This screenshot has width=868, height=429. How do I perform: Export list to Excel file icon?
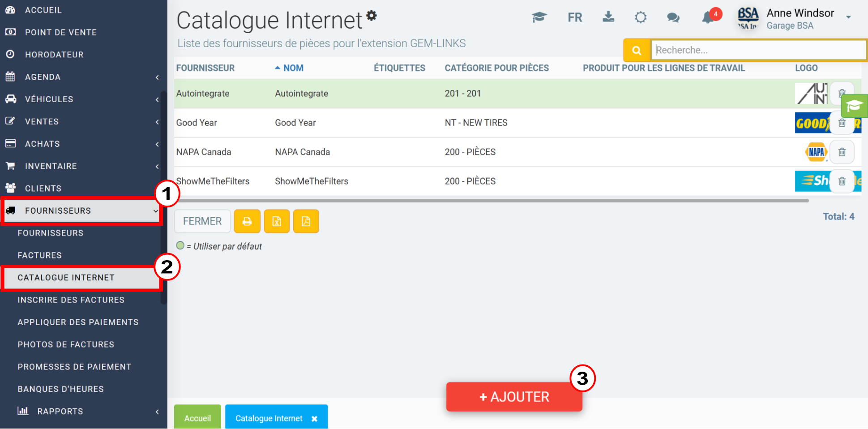point(277,221)
